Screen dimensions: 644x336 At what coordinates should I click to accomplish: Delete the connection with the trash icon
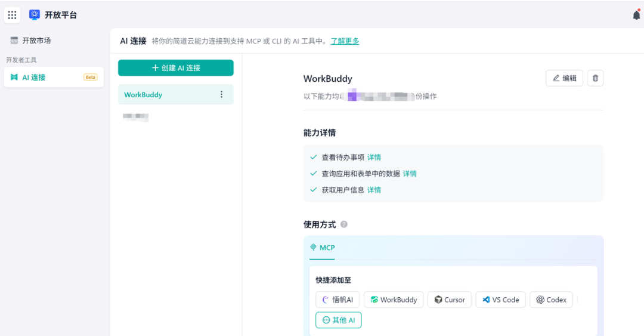[x=596, y=78]
